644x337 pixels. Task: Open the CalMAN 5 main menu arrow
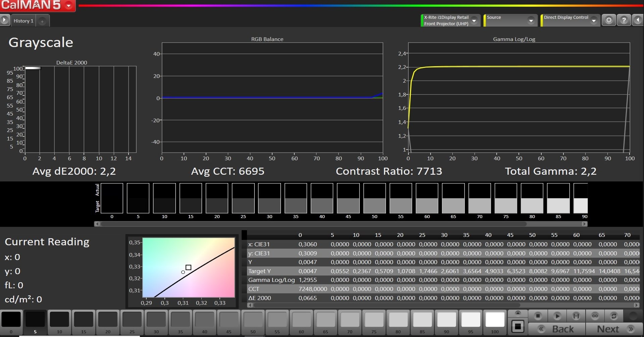69,6
